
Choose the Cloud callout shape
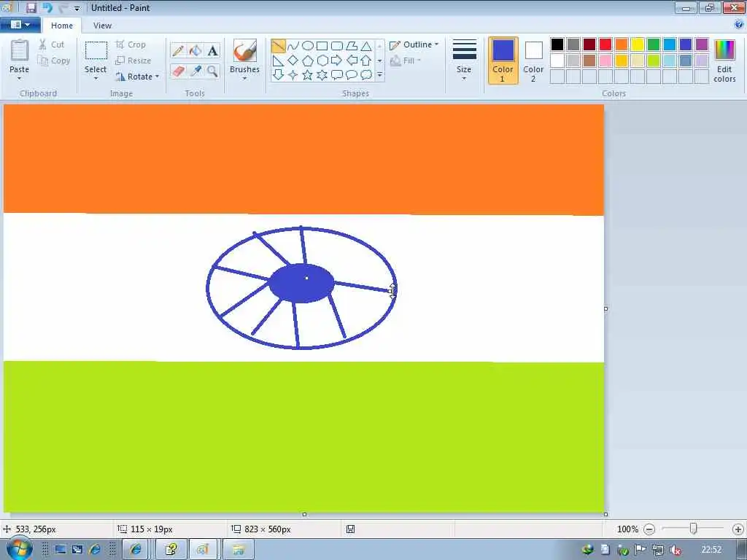(x=366, y=75)
